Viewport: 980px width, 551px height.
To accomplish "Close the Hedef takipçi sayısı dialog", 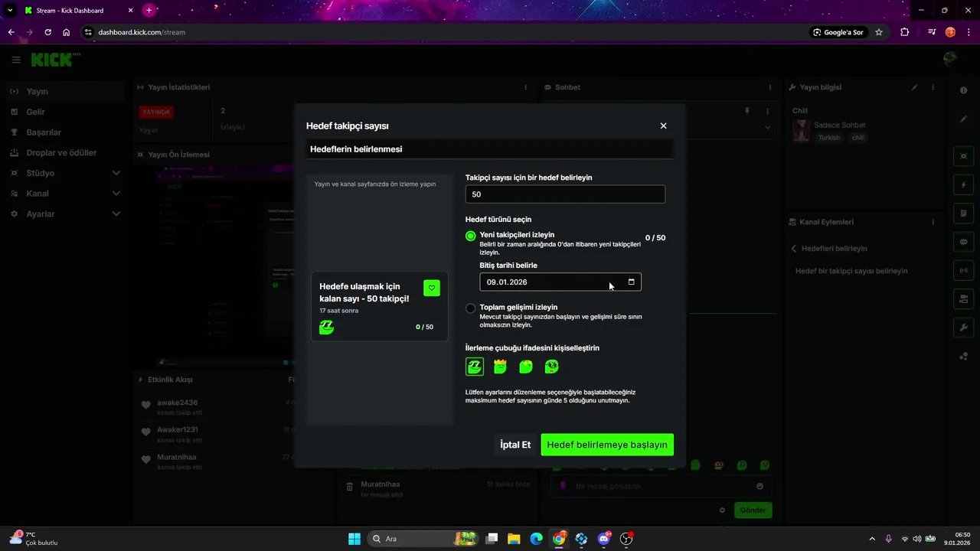I will [663, 126].
